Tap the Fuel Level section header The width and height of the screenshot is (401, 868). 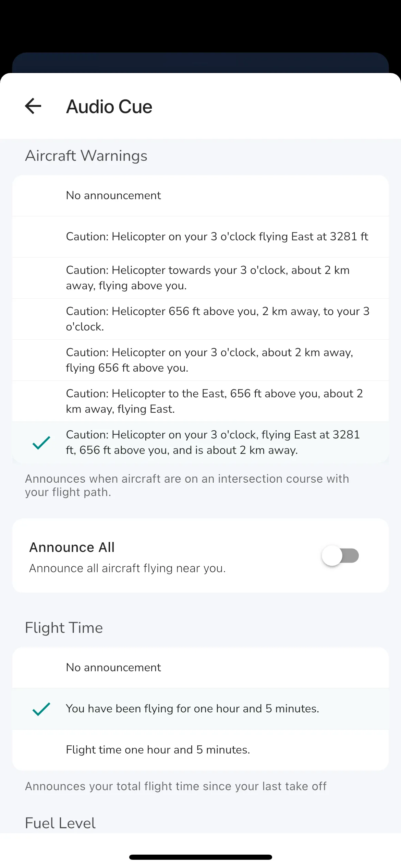(60, 823)
